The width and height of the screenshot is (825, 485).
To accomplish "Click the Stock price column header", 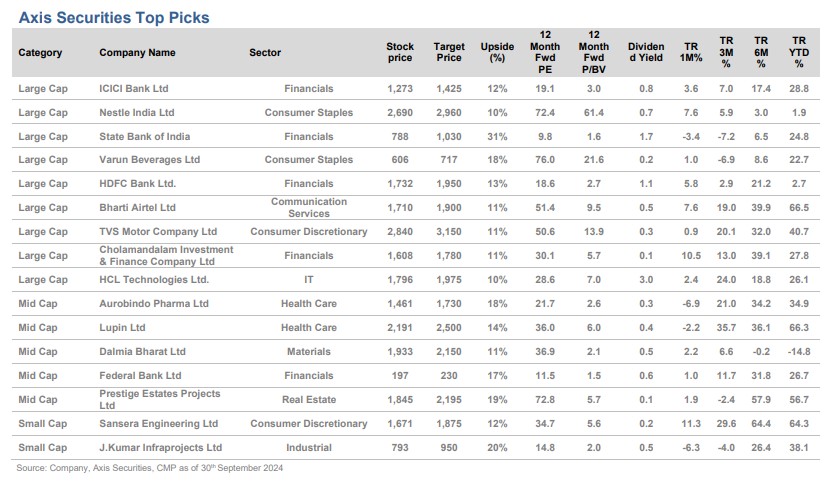I will 400,53.
